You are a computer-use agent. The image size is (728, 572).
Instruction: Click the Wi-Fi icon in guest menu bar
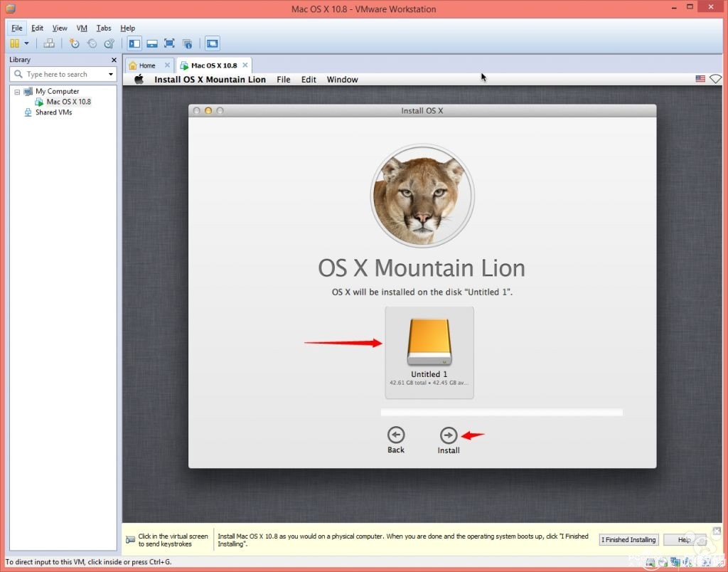(715, 79)
